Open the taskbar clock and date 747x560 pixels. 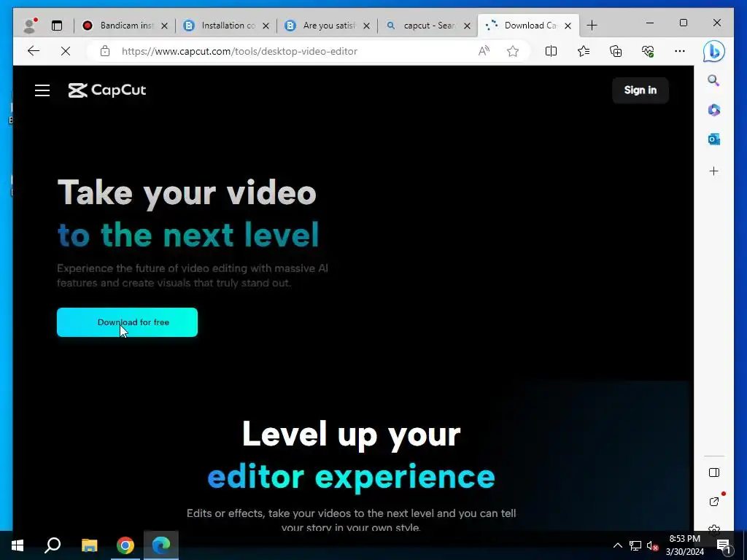point(684,545)
